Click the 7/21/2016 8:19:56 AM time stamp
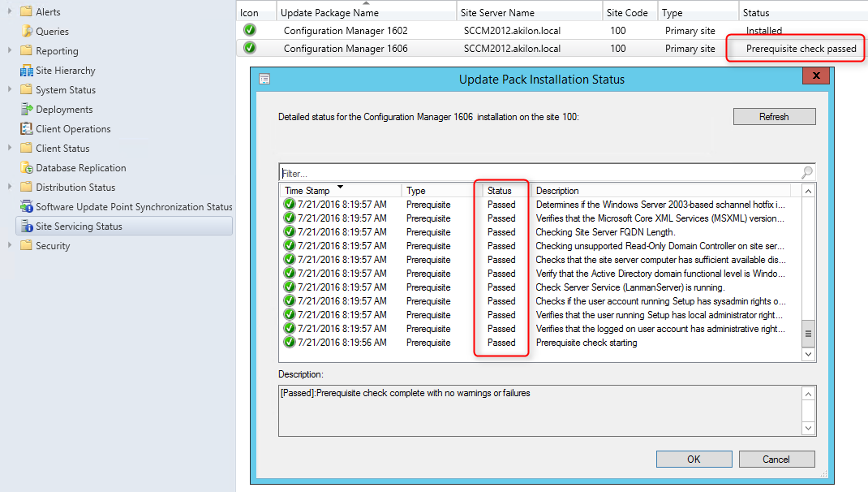Viewport: 868px width, 492px height. click(x=342, y=343)
